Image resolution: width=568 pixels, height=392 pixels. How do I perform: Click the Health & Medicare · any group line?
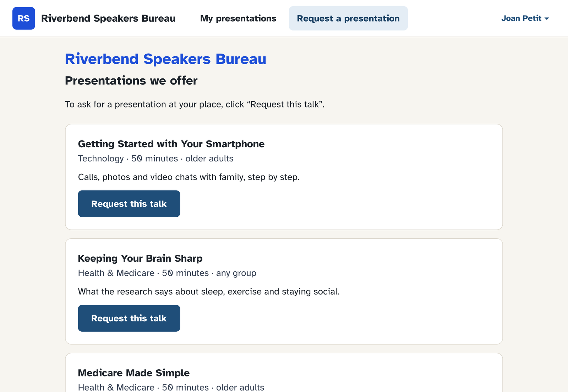[x=167, y=273]
